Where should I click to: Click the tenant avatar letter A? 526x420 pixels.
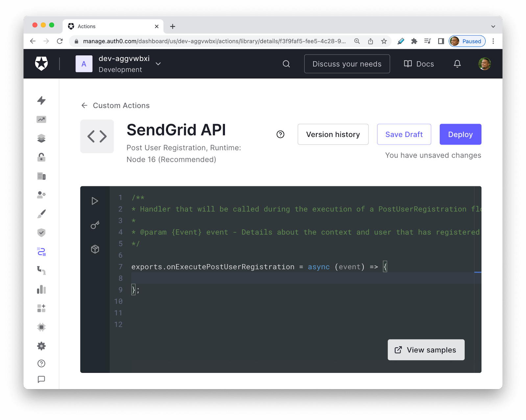[x=84, y=64]
